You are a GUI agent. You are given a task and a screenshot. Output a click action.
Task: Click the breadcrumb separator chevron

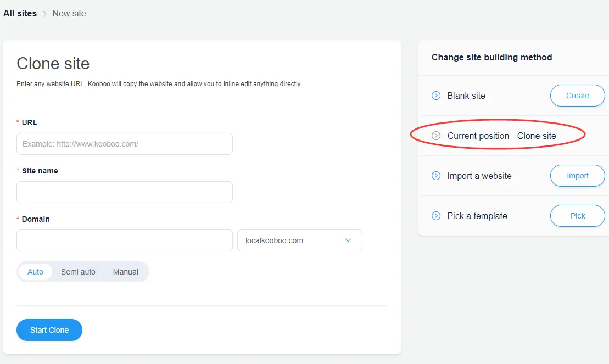tap(44, 14)
